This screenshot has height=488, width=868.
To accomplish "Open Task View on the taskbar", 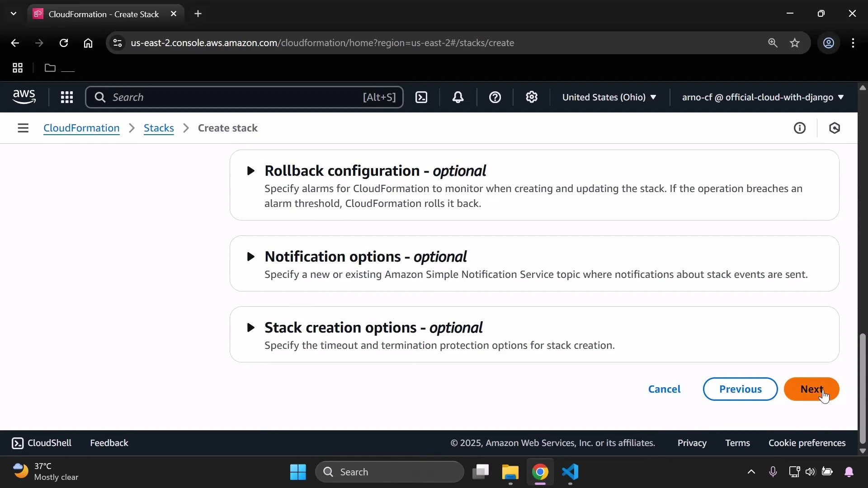I will [481, 472].
